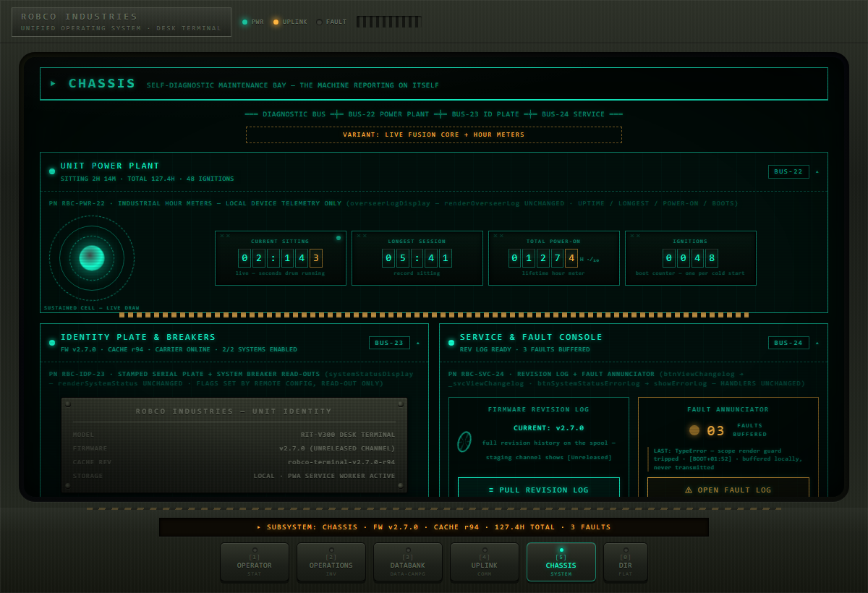
Task: Open the DIR tab
Action: point(626,562)
